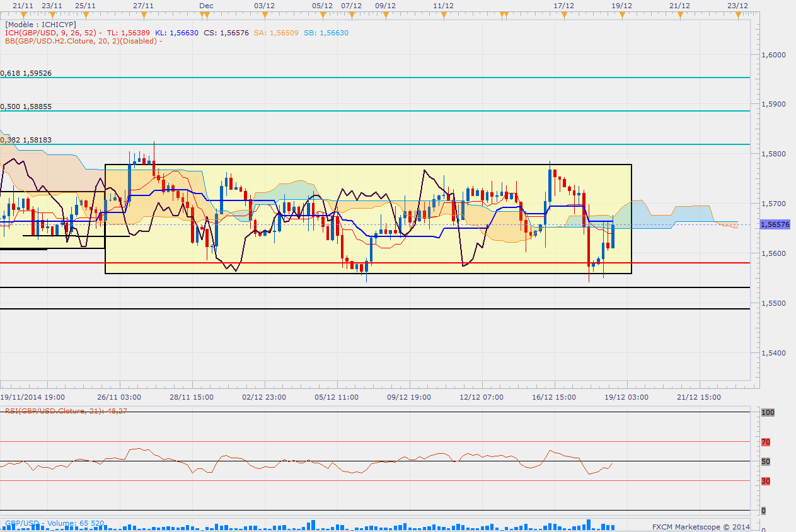This screenshot has width=796, height=532.
Task: Click the 0,382 1,58183 Fibonacci label
Action: [x=26, y=140]
